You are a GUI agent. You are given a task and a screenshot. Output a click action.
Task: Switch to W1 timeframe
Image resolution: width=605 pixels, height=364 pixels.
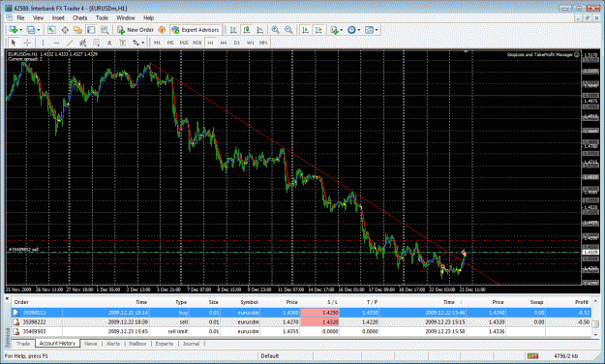pyautogui.click(x=251, y=43)
